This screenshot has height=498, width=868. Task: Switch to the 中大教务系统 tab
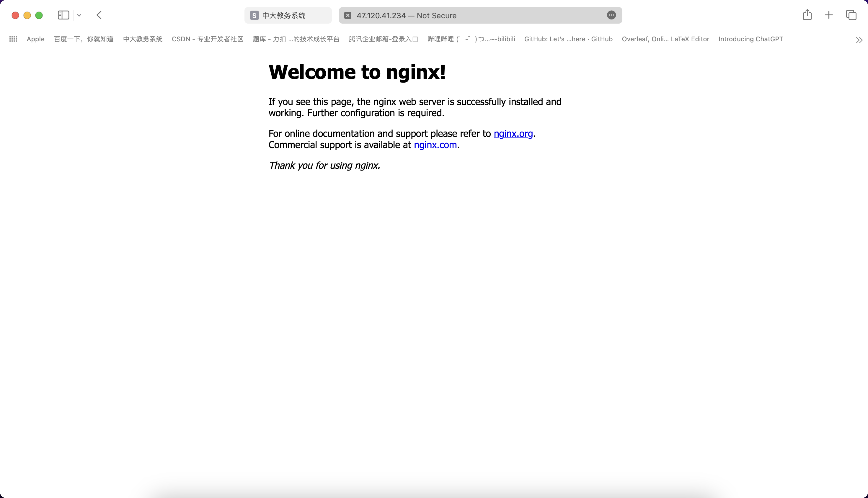[288, 15]
